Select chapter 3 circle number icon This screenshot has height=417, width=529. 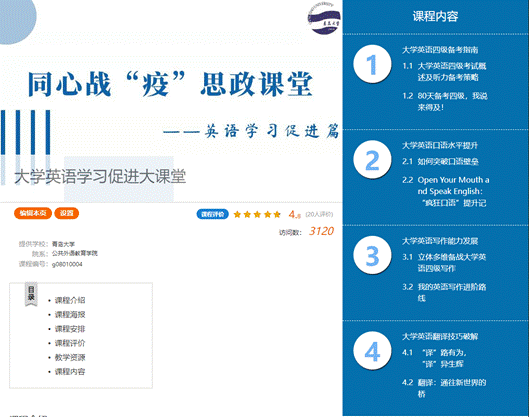click(x=372, y=255)
